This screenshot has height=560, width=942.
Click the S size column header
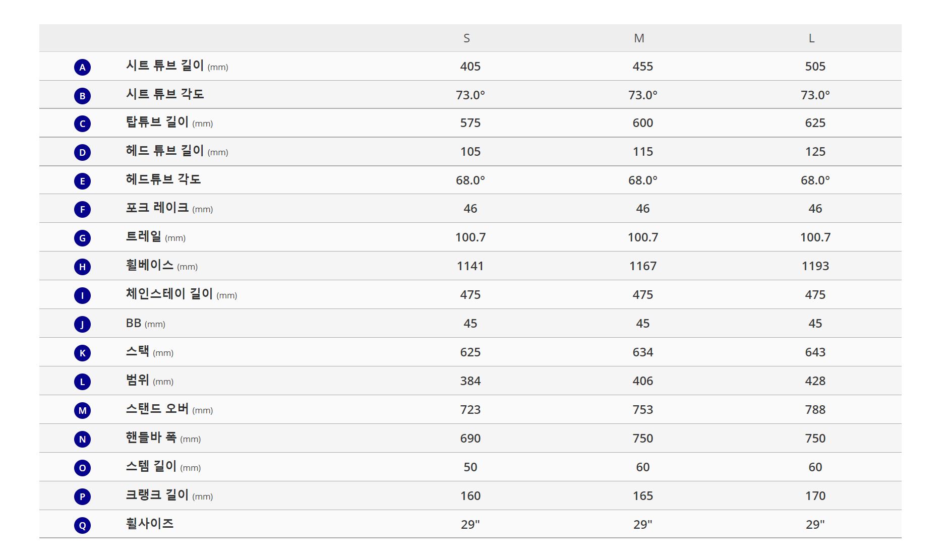(x=466, y=38)
